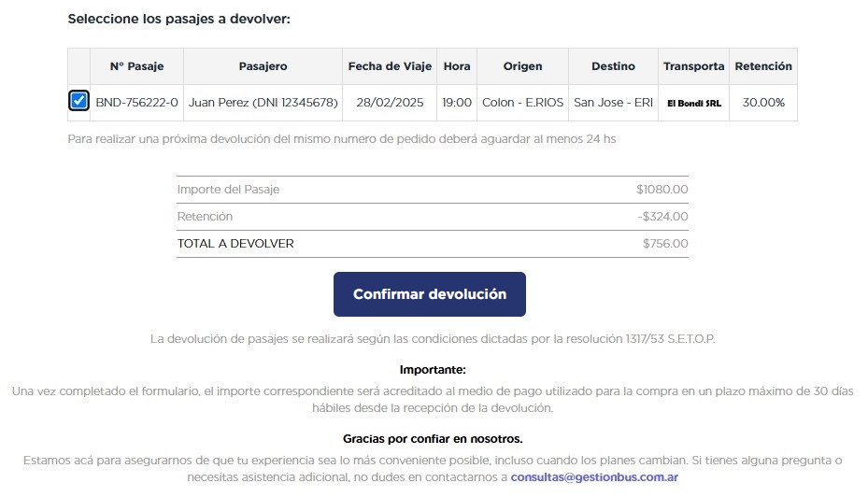The image size is (868, 497).
Task: Click the Origen column header
Action: [522, 66]
